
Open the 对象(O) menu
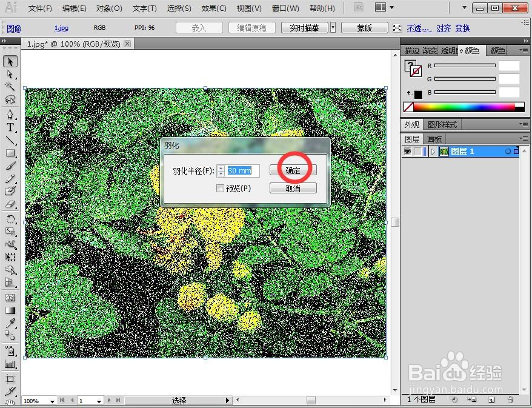click(x=109, y=8)
